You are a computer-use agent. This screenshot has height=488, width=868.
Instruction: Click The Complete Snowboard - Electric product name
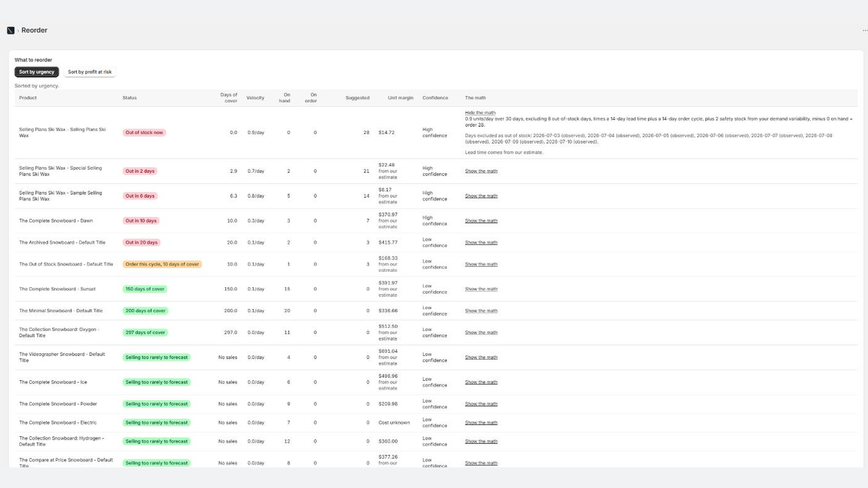(58, 423)
